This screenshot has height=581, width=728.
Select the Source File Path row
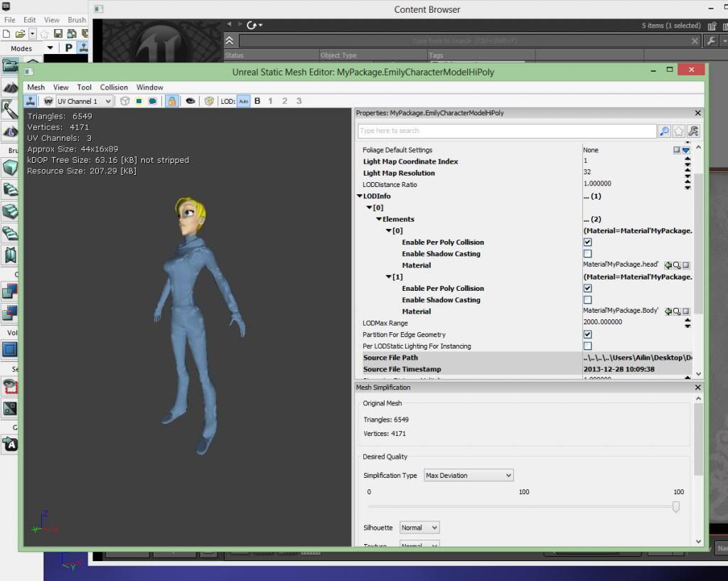coord(527,358)
